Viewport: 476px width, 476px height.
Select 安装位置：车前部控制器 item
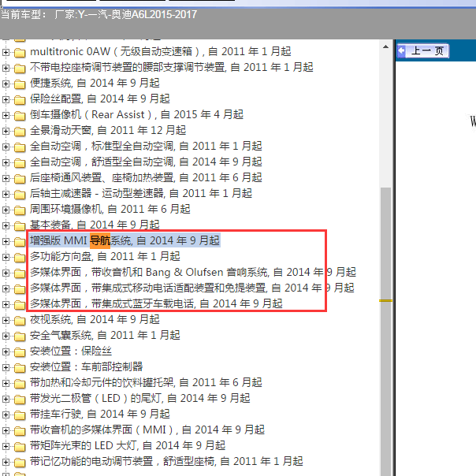click(86, 367)
